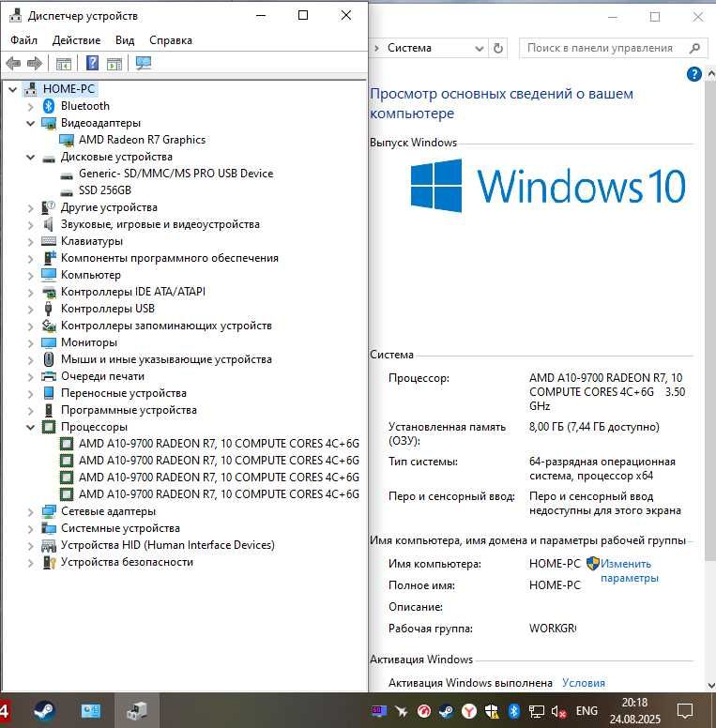Click the network tray icon
Viewport: 716px width, 728px height.
(537, 711)
